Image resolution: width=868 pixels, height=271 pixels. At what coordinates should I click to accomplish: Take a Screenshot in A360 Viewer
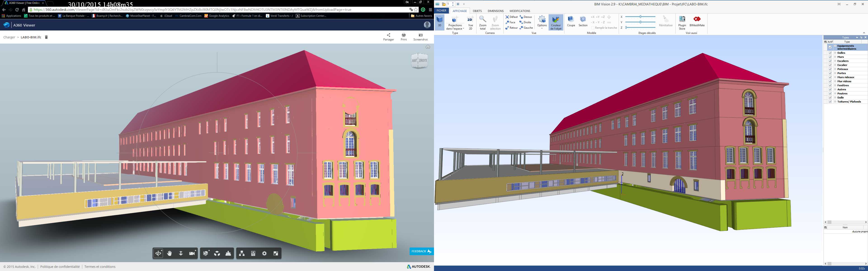coord(420,37)
